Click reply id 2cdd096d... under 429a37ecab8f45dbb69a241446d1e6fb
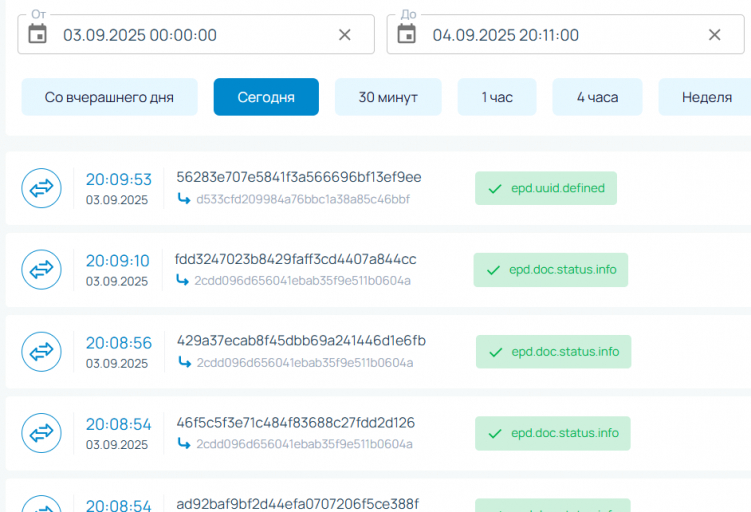The height and width of the screenshot is (512, 751). [305, 363]
